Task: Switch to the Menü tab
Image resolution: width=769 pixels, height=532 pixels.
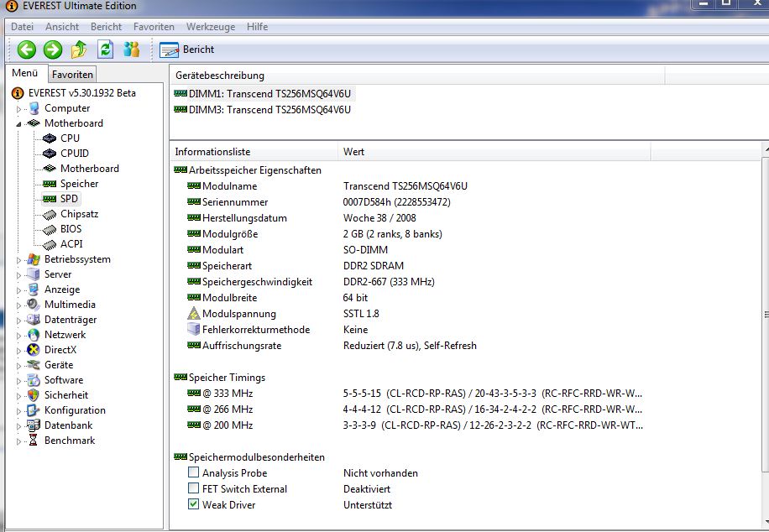Action: (25, 73)
